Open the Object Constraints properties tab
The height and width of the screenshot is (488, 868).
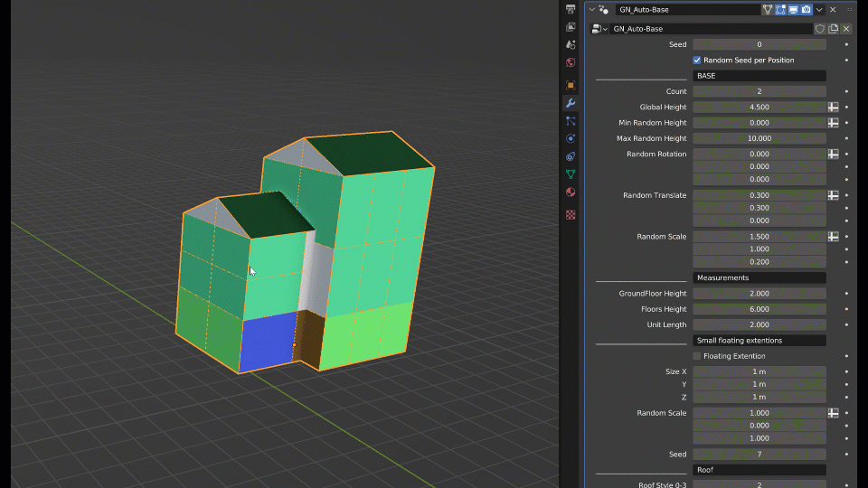coord(571,156)
